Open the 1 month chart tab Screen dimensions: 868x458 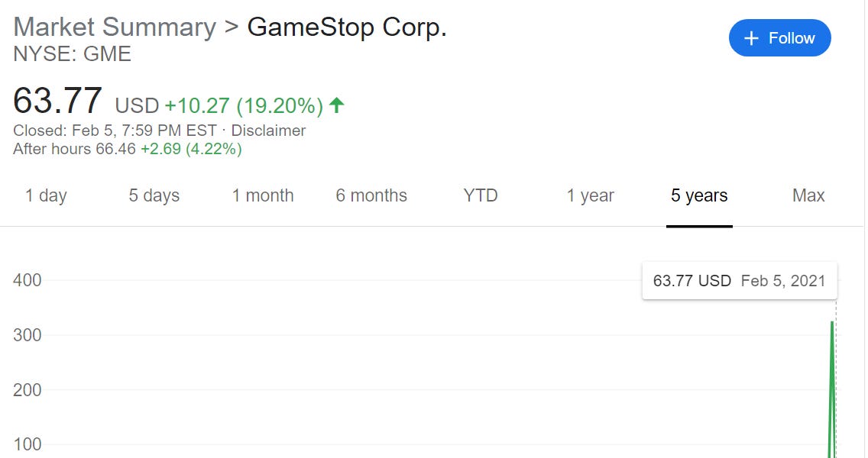click(x=263, y=195)
